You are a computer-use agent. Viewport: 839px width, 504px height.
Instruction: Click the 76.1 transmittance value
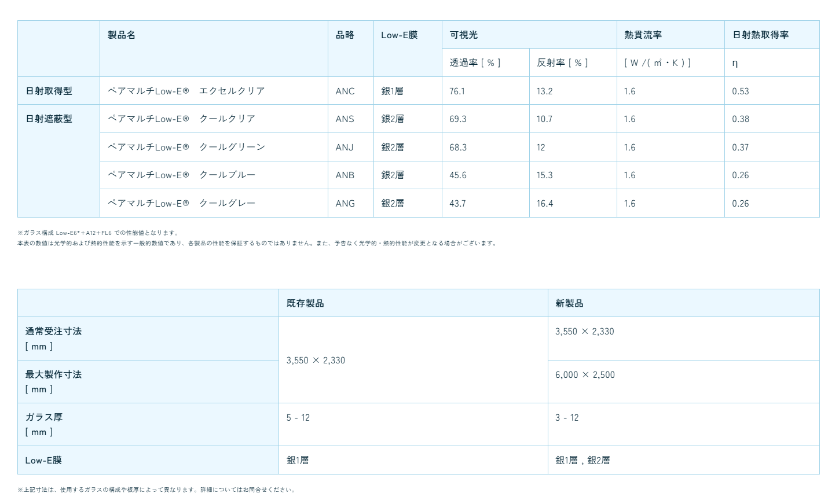pos(457,91)
